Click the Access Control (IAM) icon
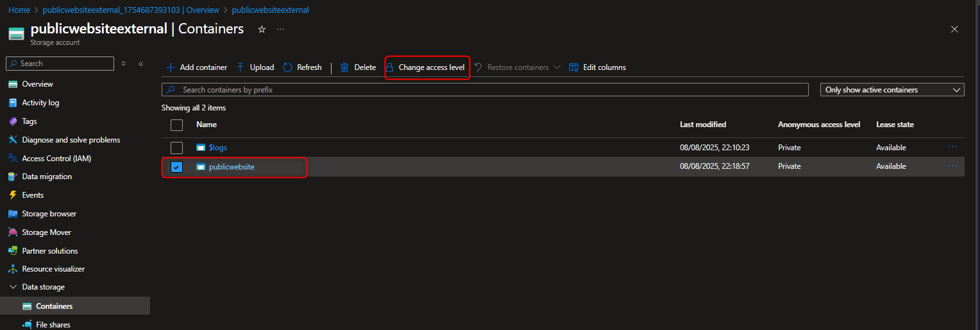 click(13, 159)
